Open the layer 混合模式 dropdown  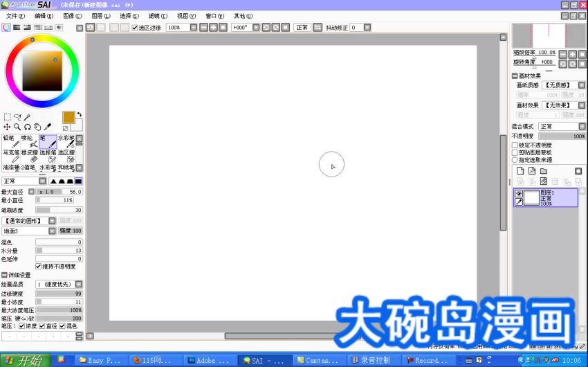point(582,127)
